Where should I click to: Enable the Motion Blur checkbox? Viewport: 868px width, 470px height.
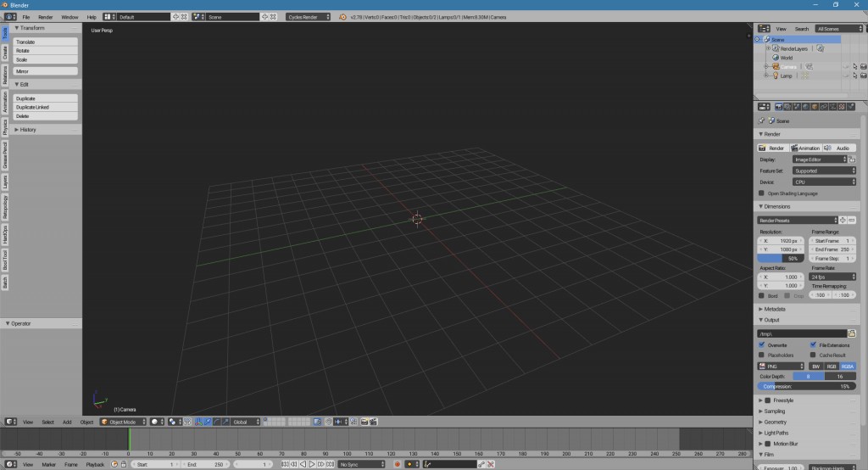(x=767, y=444)
